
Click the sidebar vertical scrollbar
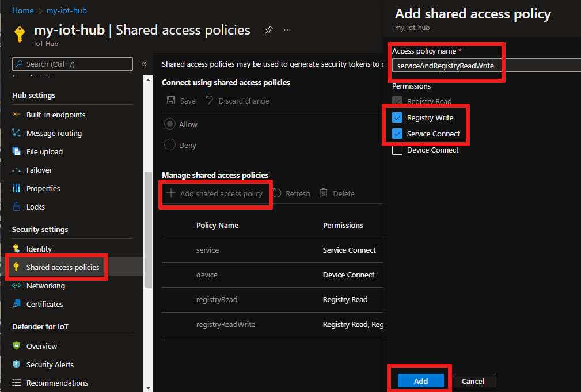[148, 230]
